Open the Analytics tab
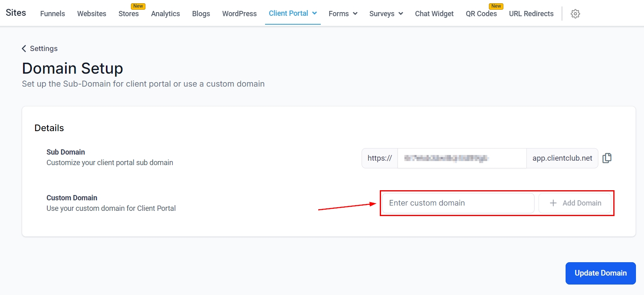 pyautogui.click(x=166, y=14)
